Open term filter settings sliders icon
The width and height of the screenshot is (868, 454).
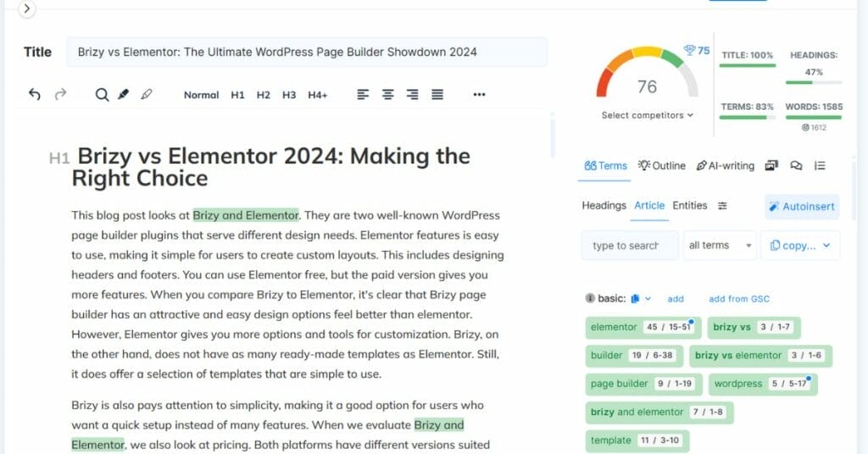point(722,206)
